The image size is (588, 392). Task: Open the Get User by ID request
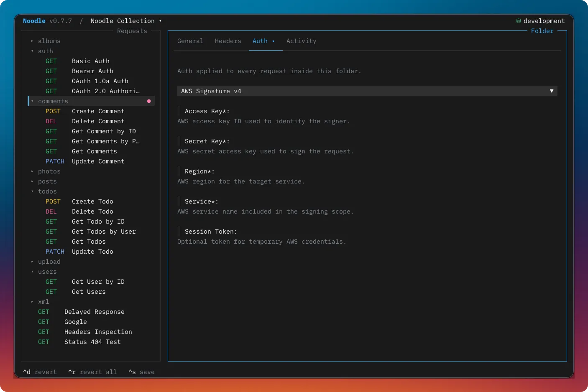pyautogui.click(x=91, y=282)
